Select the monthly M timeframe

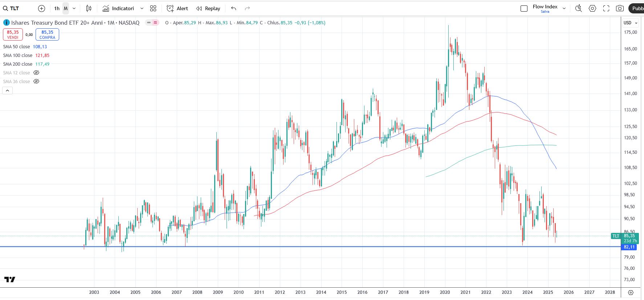[66, 8]
